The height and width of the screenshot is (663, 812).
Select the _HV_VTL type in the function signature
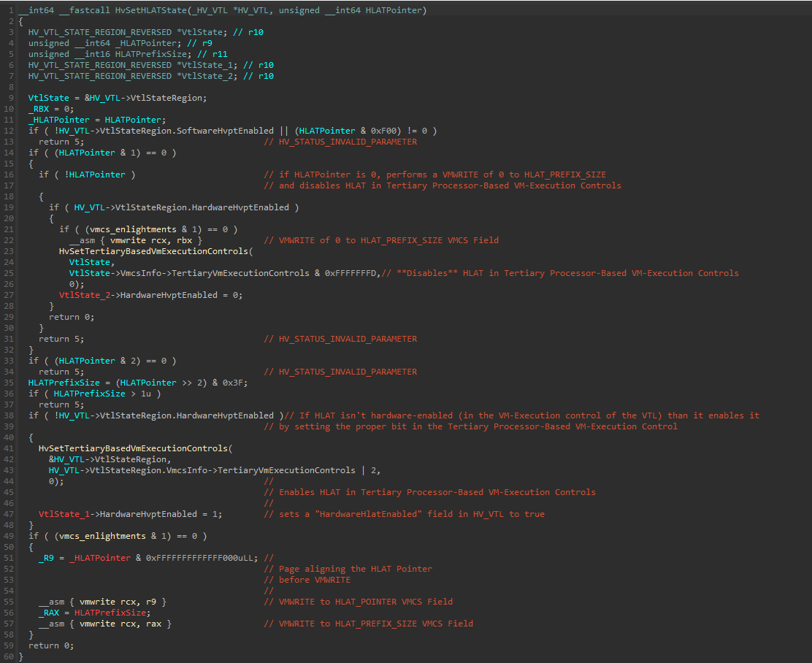coord(211,10)
